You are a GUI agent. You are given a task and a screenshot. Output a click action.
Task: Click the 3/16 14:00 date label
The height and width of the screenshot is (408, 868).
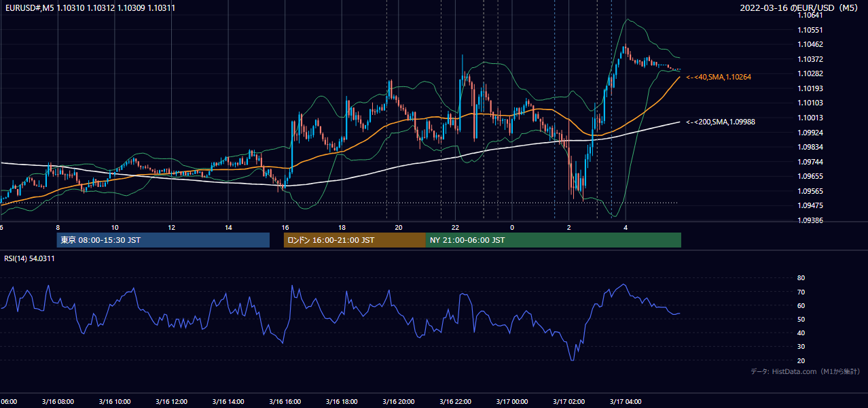pos(228,402)
